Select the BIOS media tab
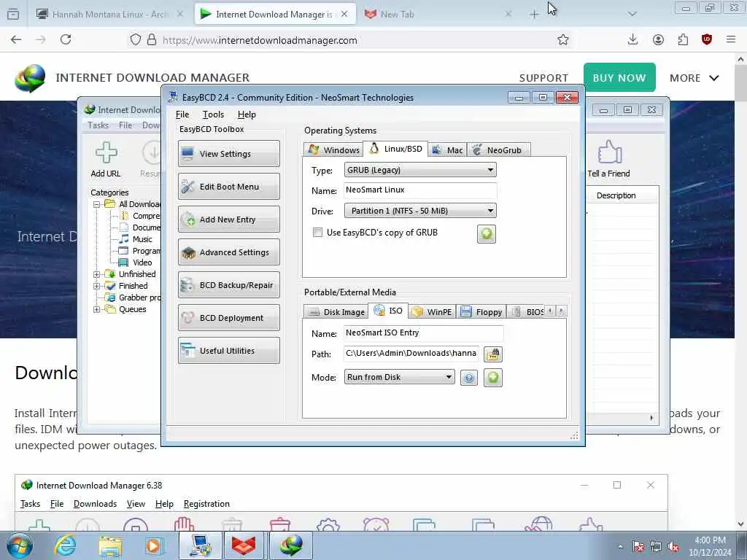Image resolution: width=747 pixels, height=560 pixels. click(527, 312)
